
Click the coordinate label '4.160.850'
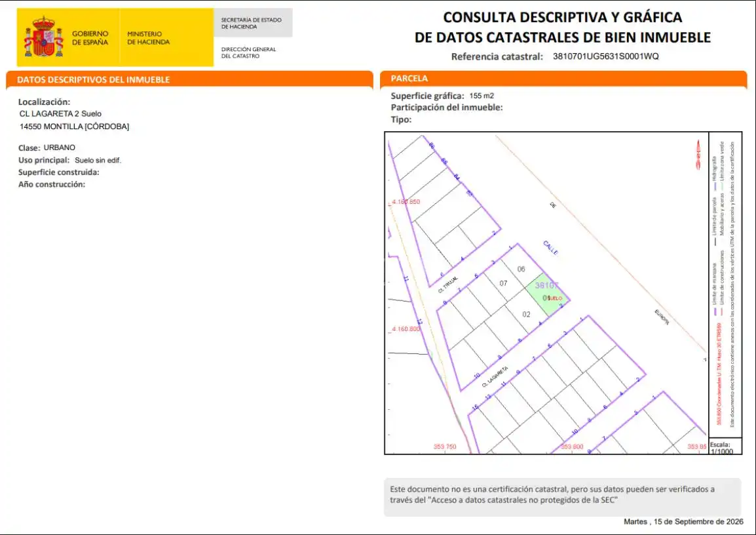406,202
